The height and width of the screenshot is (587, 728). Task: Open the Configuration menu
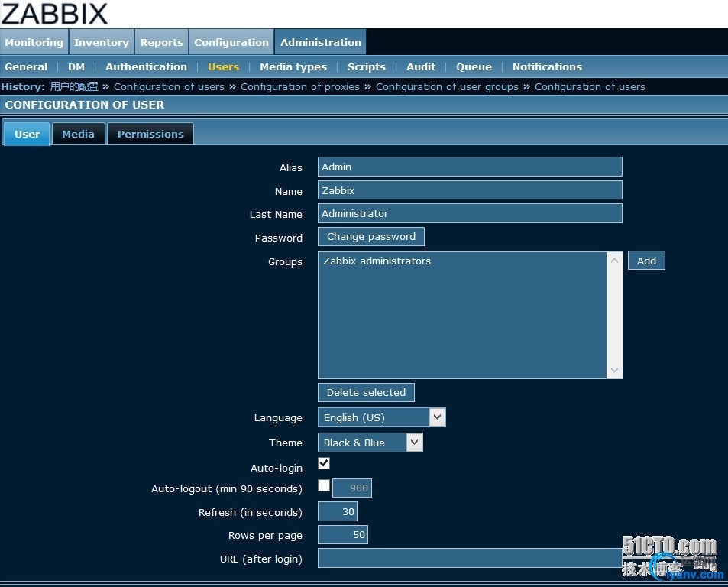click(x=231, y=42)
